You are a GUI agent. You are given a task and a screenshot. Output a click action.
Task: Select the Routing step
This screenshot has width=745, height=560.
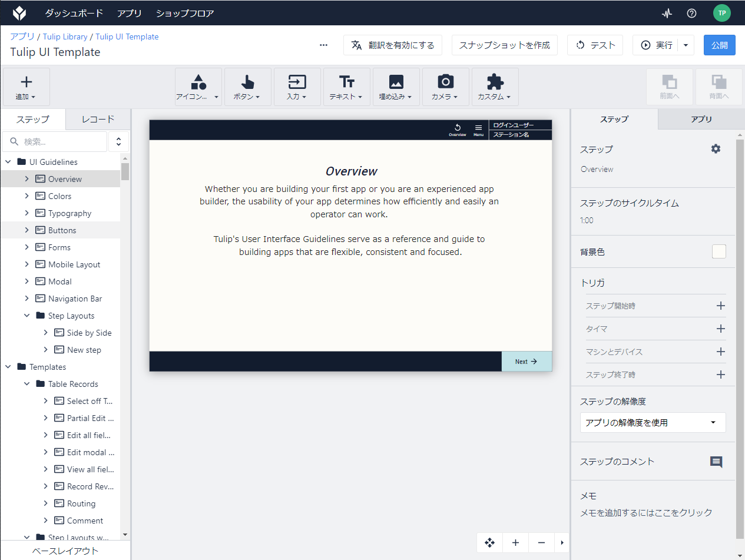60,503
